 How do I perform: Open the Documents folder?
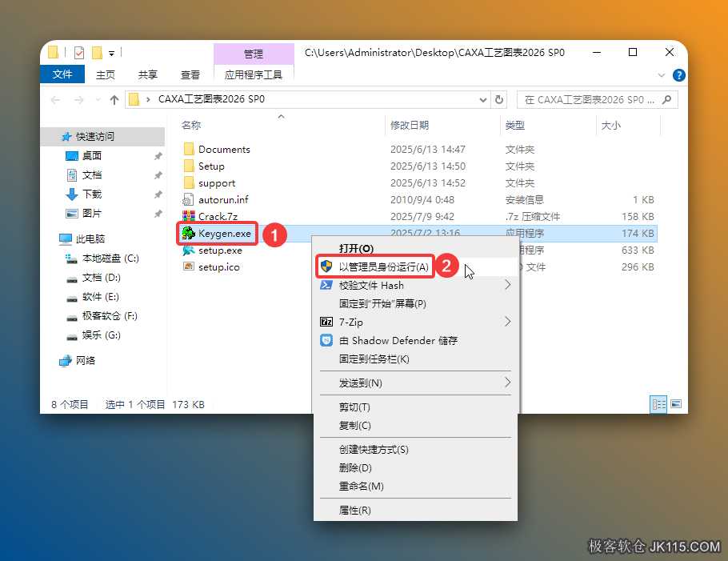tap(224, 149)
